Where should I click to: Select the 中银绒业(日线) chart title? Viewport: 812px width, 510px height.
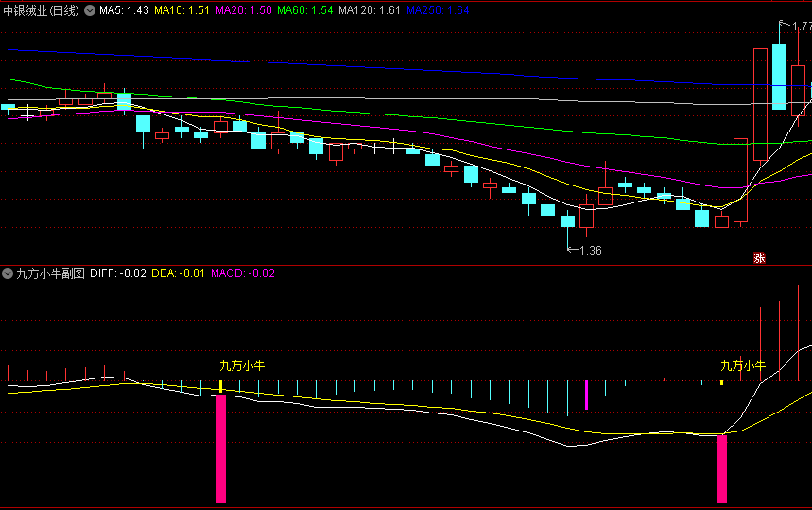point(41,10)
